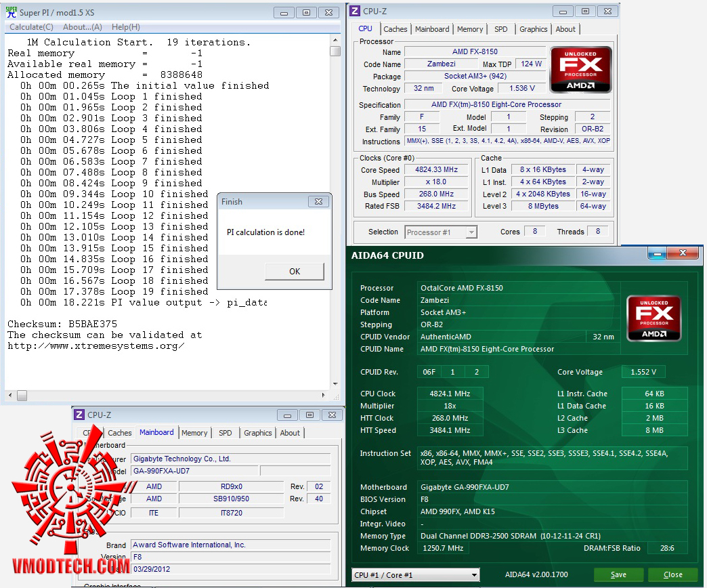Open Memory tab in lower CPU-Z window
This screenshot has height=588, width=707.
(x=194, y=433)
